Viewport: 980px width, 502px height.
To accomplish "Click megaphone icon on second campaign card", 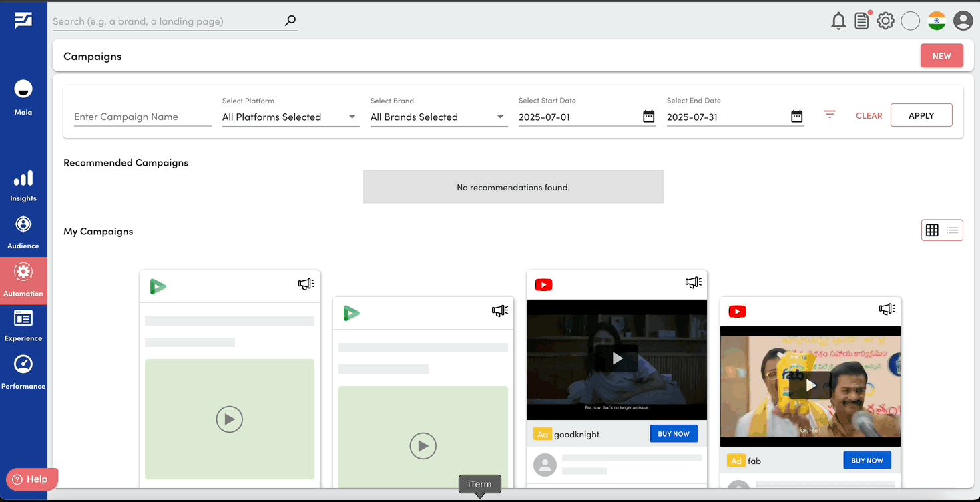I will 500,310.
